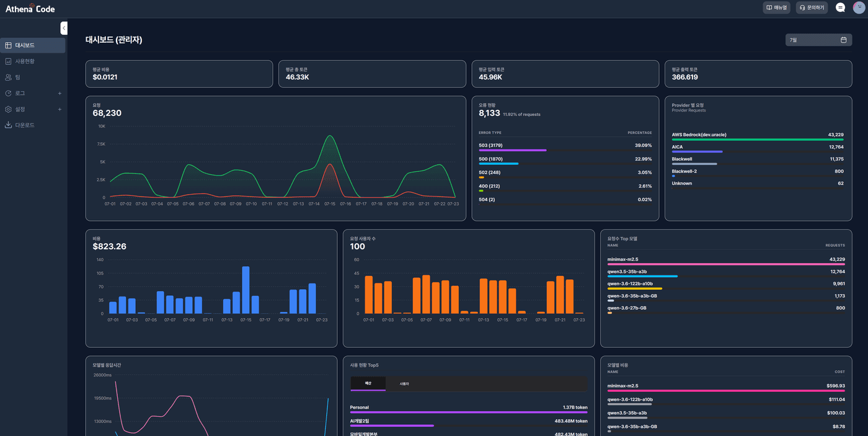Open the 7월 month picker dropdown
The height and width of the screenshot is (436, 868).
(818, 40)
